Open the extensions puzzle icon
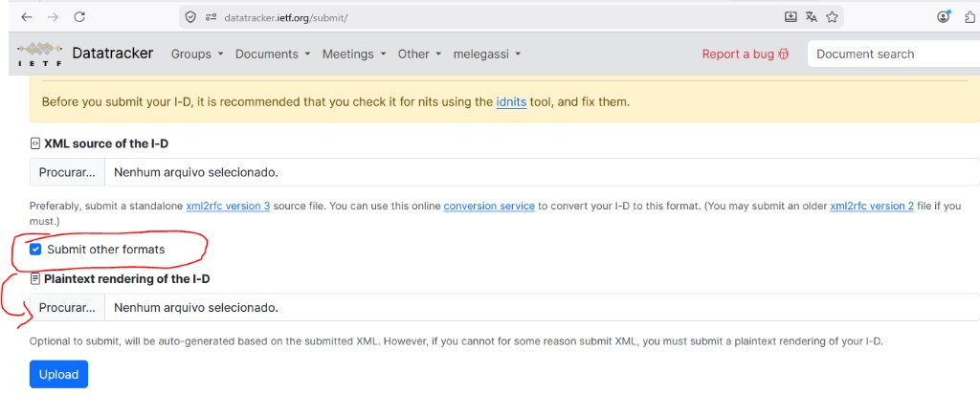980x416 pixels. point(971,17)
